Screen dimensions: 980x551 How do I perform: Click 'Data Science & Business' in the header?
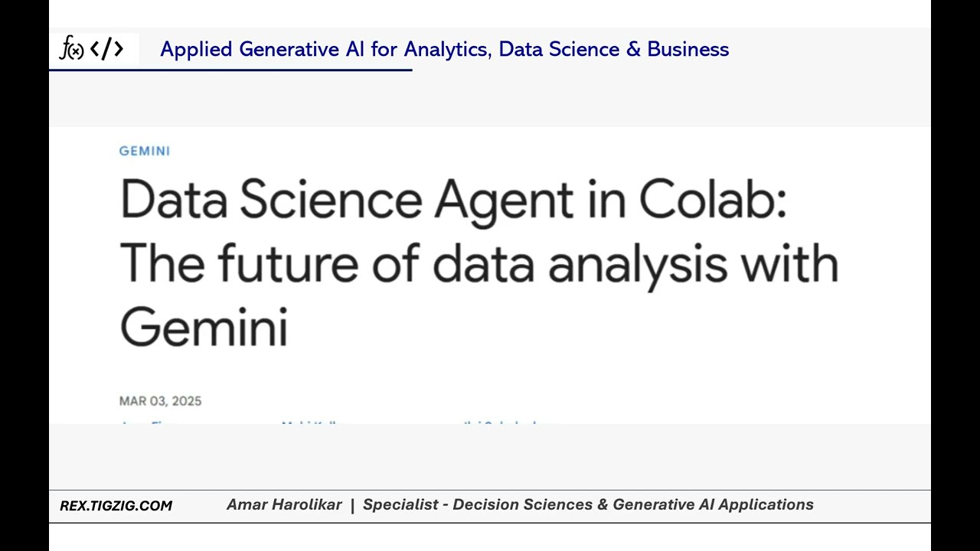tap(613, 49)
